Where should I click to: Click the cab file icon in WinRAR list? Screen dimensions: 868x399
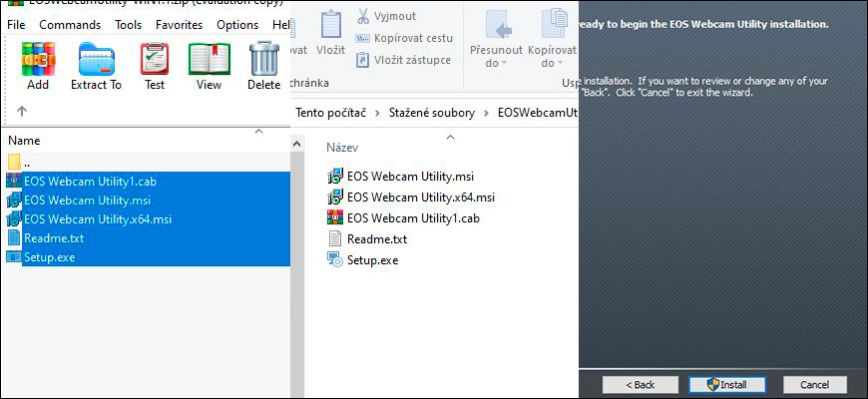point(14,180)
